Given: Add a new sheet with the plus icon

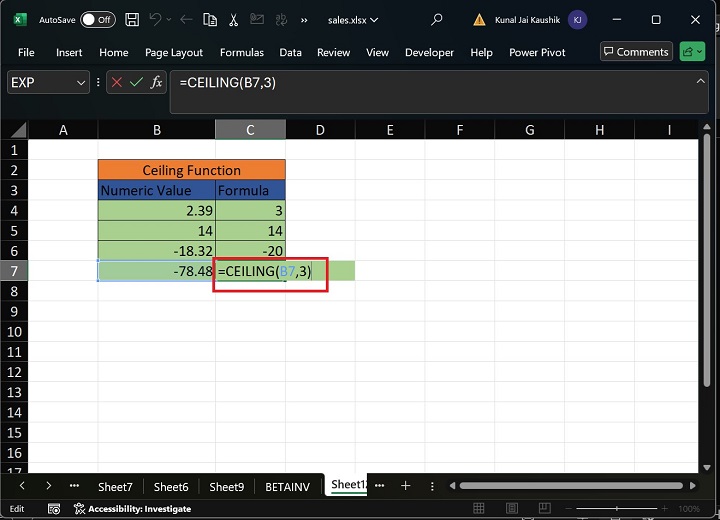Looking at the screenshot, I should click(405, 486).
